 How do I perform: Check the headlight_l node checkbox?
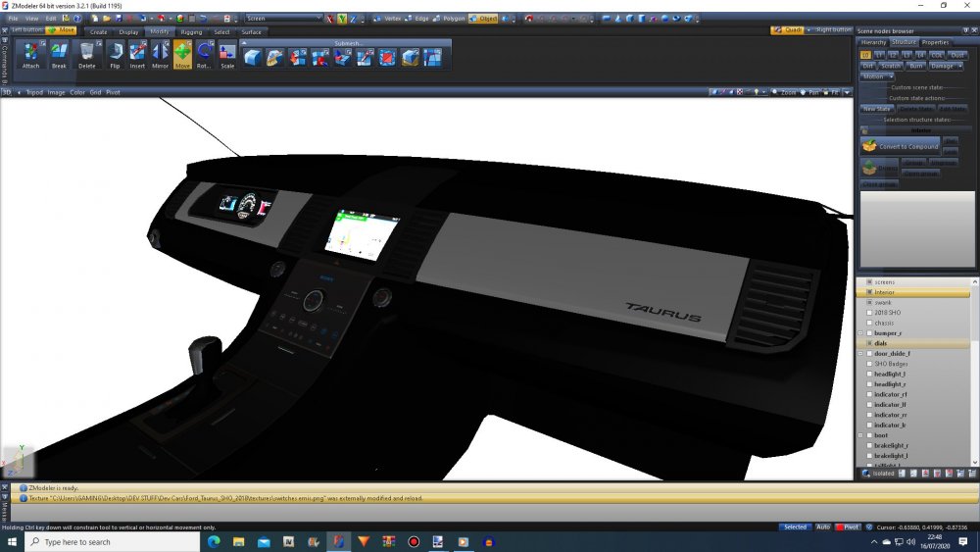[869, 374]
